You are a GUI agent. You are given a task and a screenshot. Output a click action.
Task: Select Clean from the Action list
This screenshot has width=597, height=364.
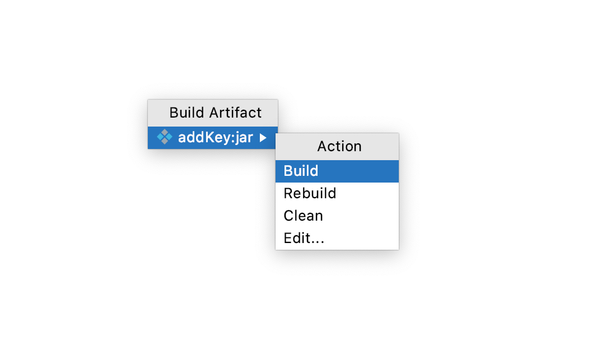(x=337, y=216)
